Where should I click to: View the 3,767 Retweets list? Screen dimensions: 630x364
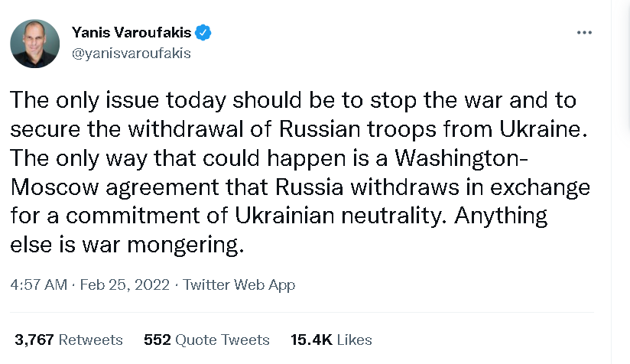pos(68,340)
